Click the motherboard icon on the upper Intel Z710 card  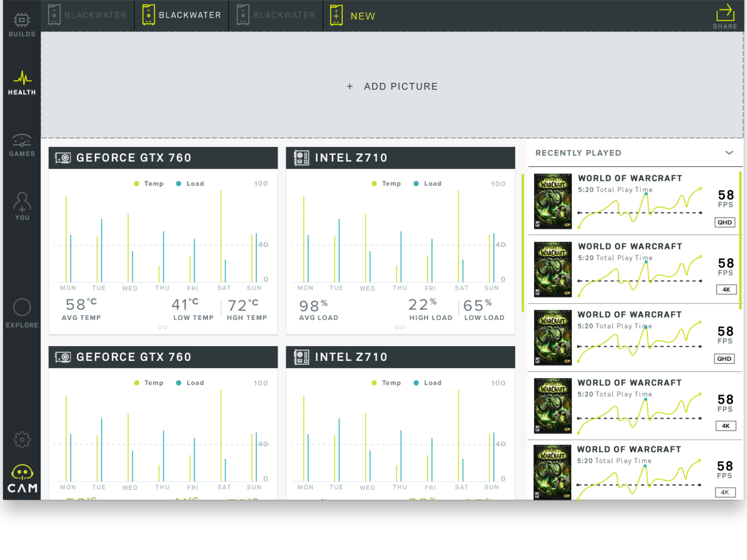[x=301, y=158]
